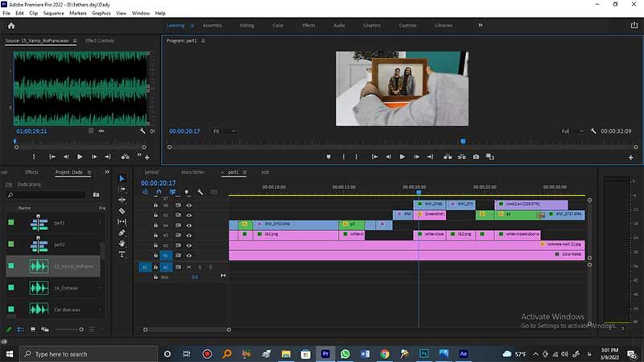Solo the A1 audio track
Viewport: 644px width, 362px height.
200,267
